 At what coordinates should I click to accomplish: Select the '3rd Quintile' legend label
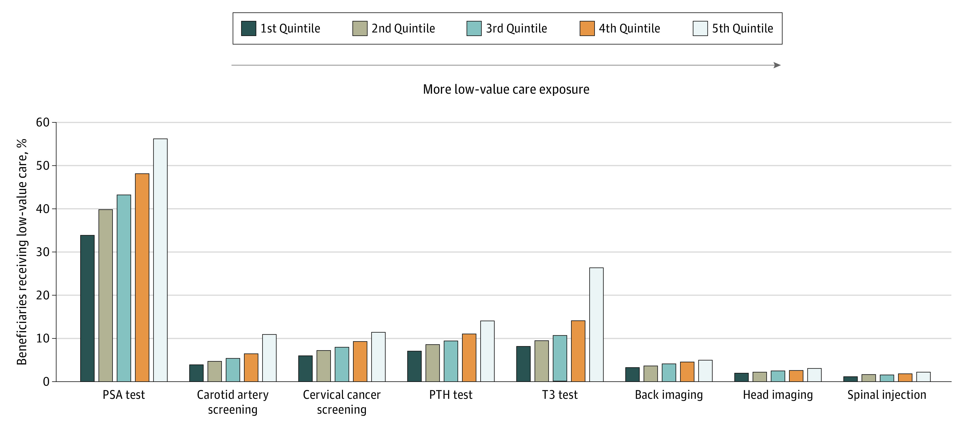(x=516, y=28)
